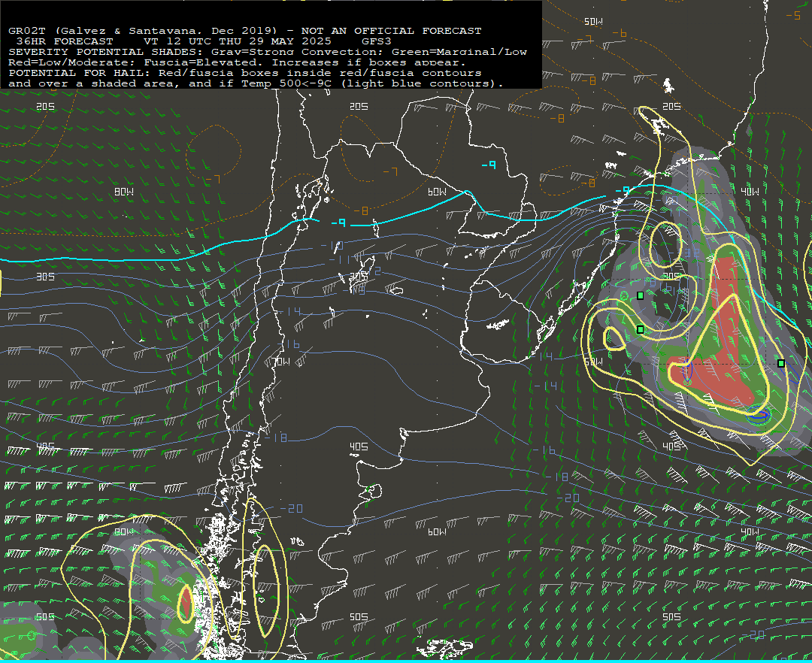Click the small red shaded patch in southern Chile
The height and width of the screenshot is (663, 812).
(x=186, y=601)
